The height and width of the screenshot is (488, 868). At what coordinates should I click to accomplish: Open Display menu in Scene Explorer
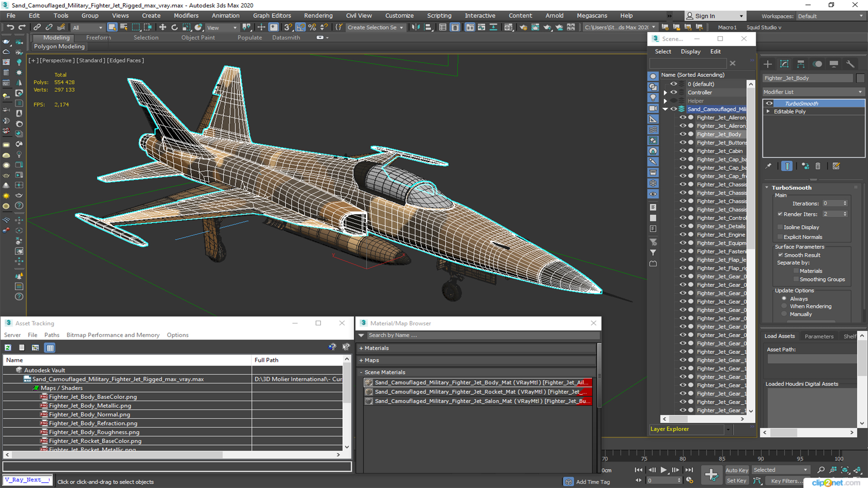(x=690, y=52)
